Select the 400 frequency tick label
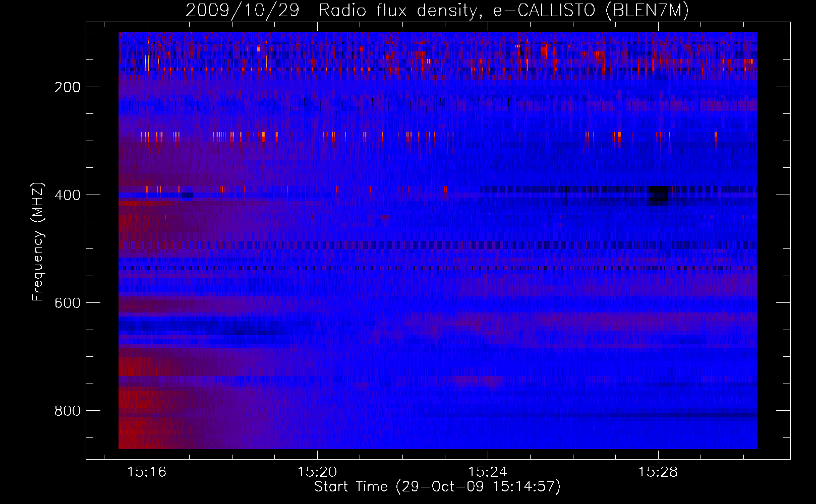Screen dimensions: 816x504 click(68, 195)
